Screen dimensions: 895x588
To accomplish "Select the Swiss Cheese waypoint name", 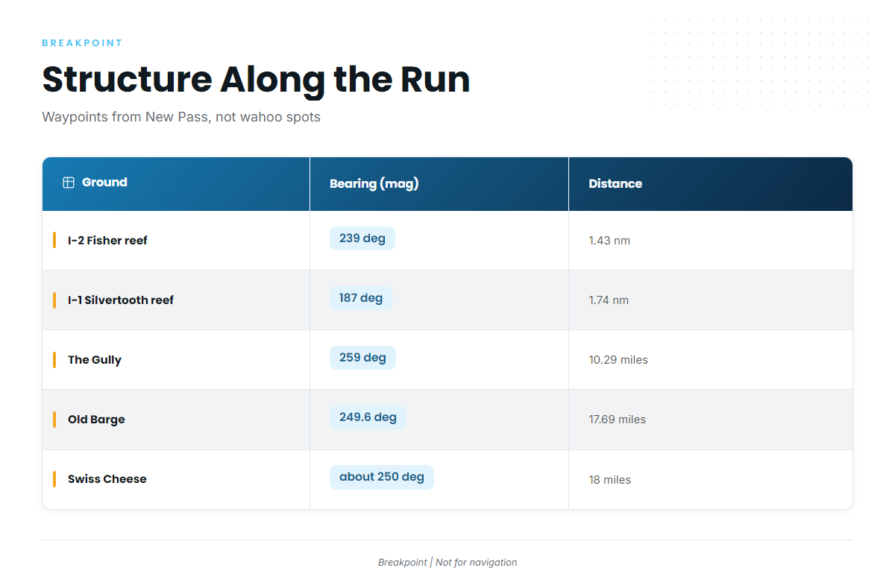I will (x=107, y=479).
